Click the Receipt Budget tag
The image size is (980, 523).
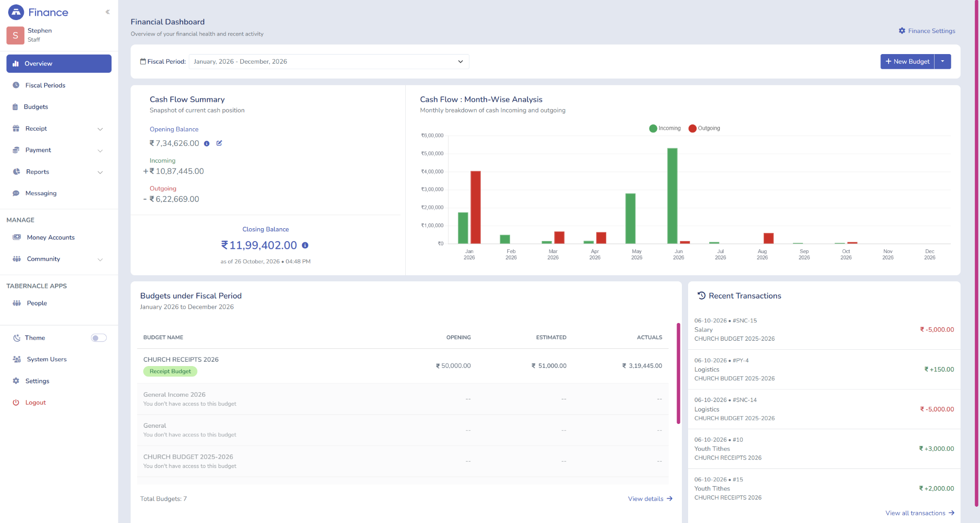[x=170, y=371]
